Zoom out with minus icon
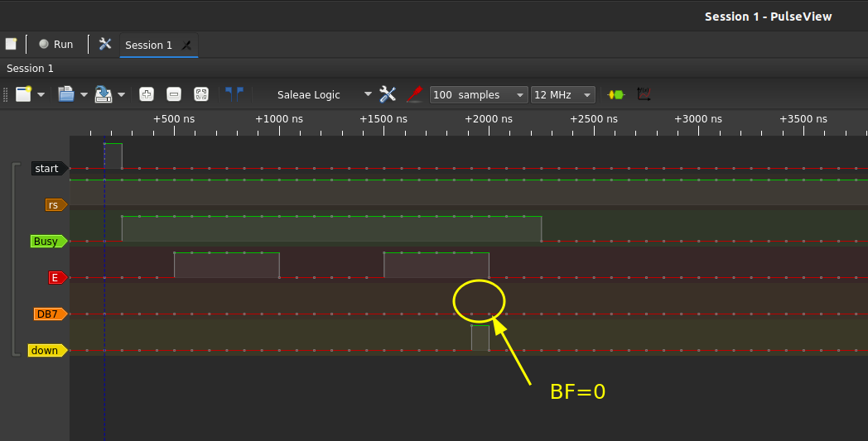 click(174, 94)
